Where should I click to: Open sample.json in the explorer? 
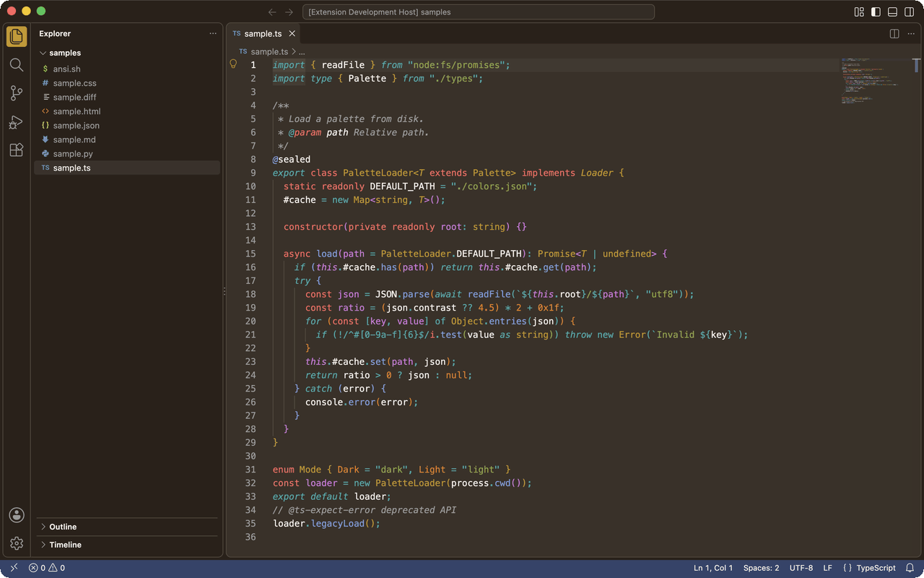127,126
